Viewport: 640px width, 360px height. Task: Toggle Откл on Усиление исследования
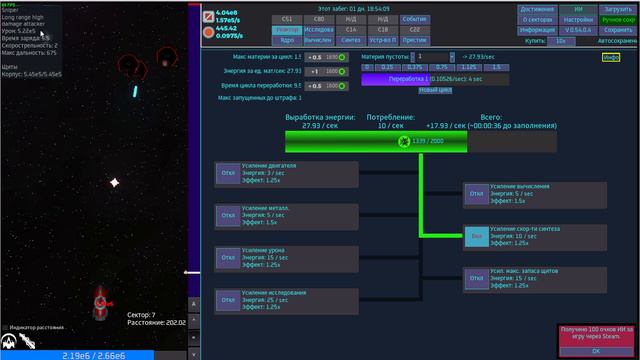click(x=228, y=300)
